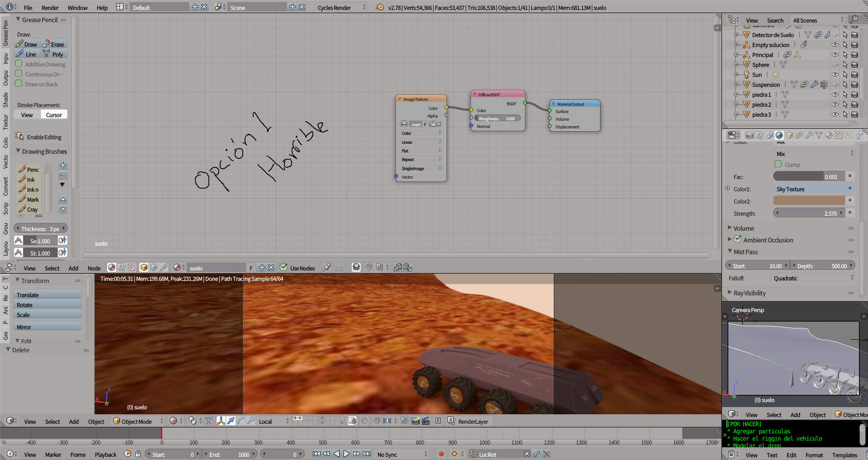Open the Help menu

102,8
